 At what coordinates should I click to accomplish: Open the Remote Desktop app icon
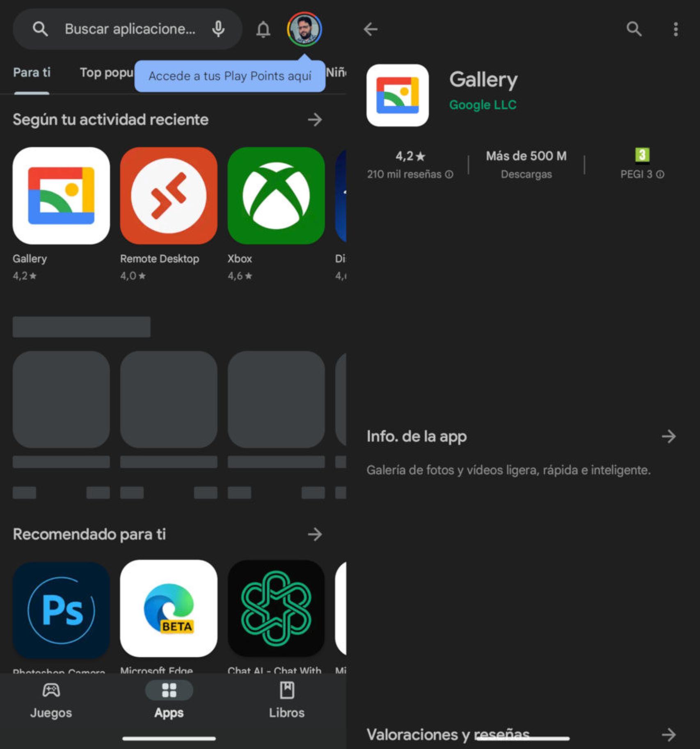coord(169,196)
